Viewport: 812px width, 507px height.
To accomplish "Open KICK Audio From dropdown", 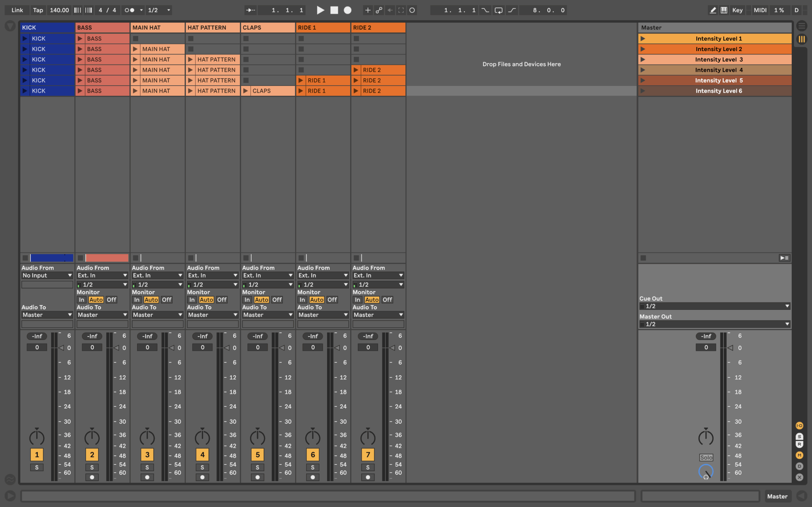I will pyautogui.click(x=47, y=275).
